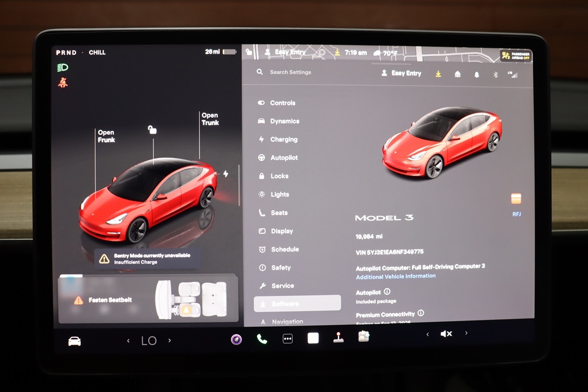Select Autopilot in the settings menu

(x=284, y=158)
